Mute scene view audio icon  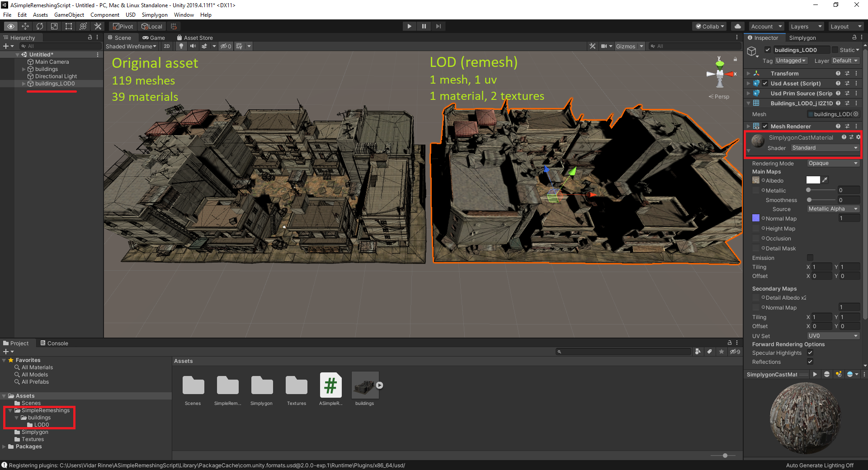[x=193, y=46]
